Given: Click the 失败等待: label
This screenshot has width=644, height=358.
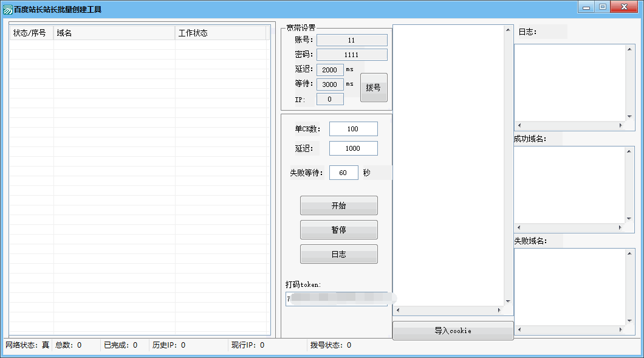Looking at the screenshot, I should click(x=306, y=173).
